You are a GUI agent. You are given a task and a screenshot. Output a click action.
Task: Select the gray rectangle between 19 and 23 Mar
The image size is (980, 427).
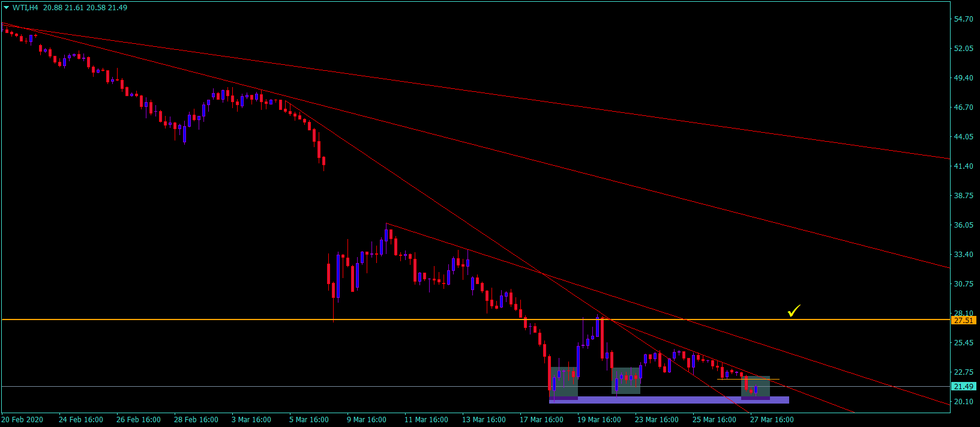626,381
